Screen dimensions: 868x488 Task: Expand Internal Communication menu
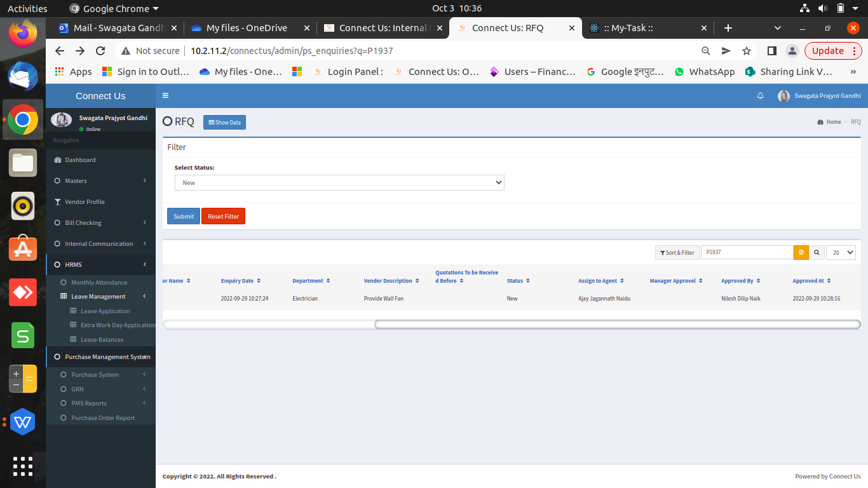pyautogui.click(x=100, y=244)
